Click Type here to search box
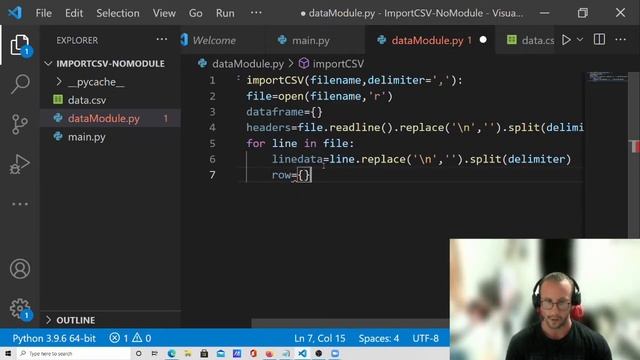This screenshot has height=360, width=640. 73,353
